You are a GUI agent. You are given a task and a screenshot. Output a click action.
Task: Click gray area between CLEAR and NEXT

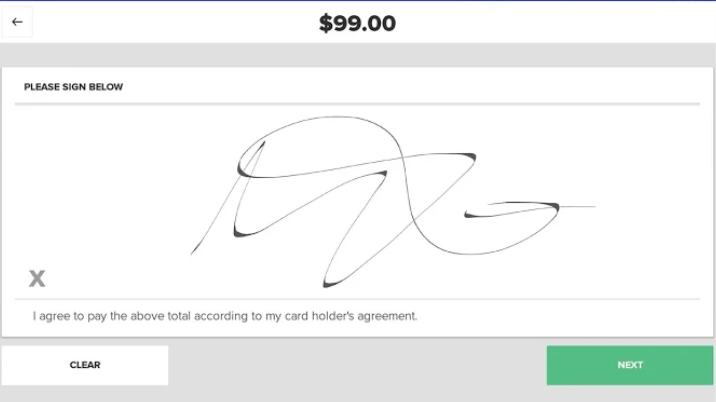tap(357, 365)
